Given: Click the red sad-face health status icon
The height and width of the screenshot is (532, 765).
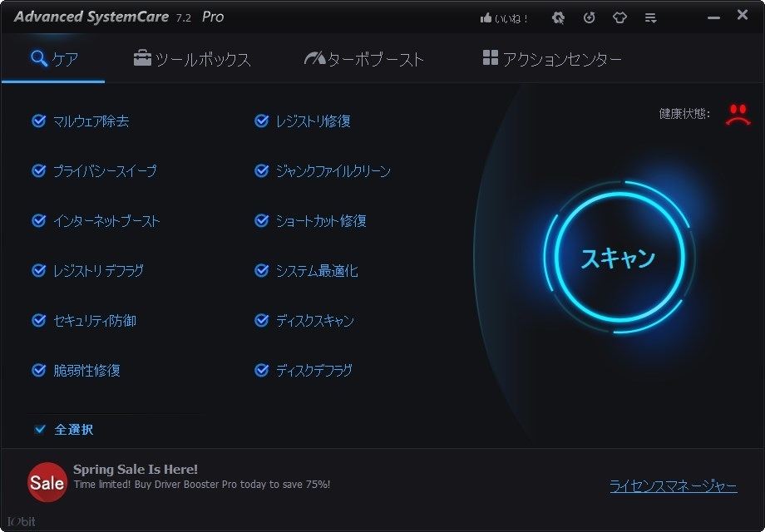Looking at the screenshot, I should pos(738,115).
